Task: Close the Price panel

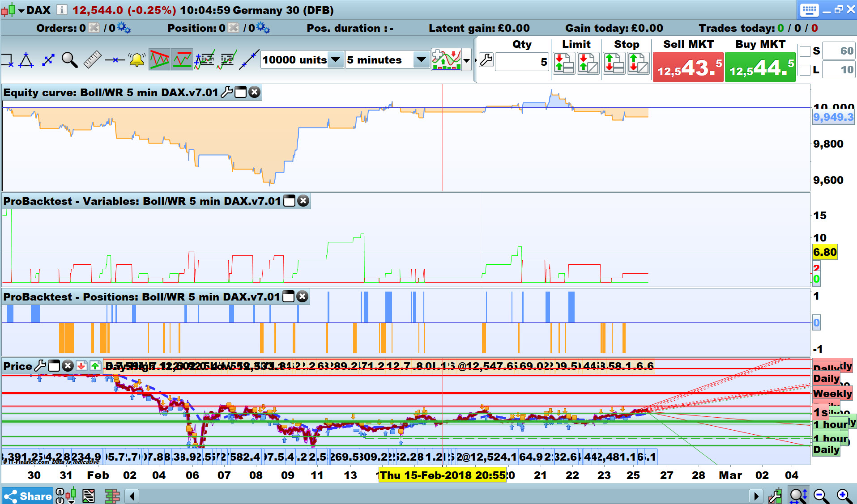Action: (68, 366)
